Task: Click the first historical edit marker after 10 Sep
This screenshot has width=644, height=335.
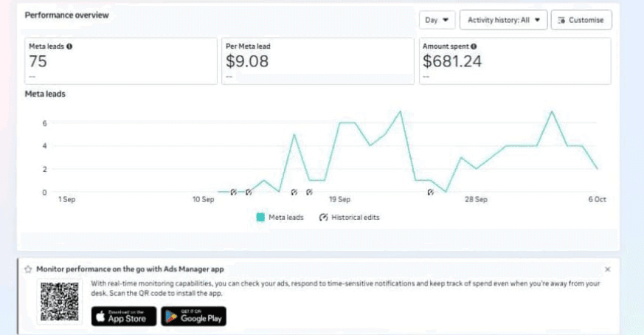Action: click(x=233, y=192)
